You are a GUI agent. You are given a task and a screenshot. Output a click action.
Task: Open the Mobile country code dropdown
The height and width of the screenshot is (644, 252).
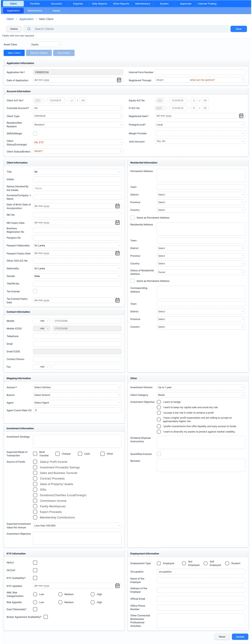42,321
